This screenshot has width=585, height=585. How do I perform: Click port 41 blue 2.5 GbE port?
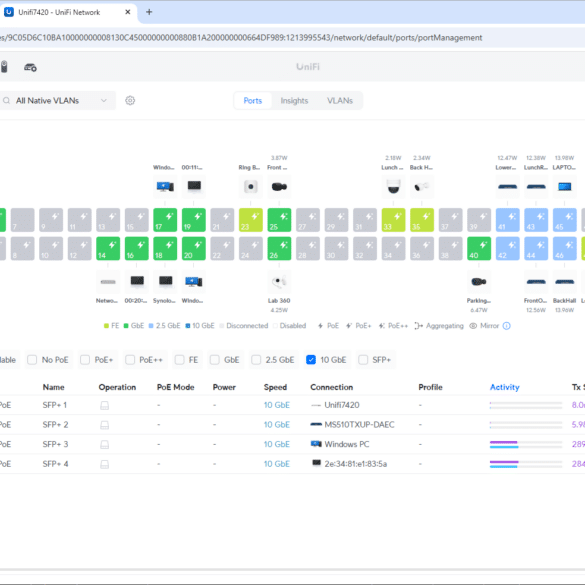tap(507, 220)
